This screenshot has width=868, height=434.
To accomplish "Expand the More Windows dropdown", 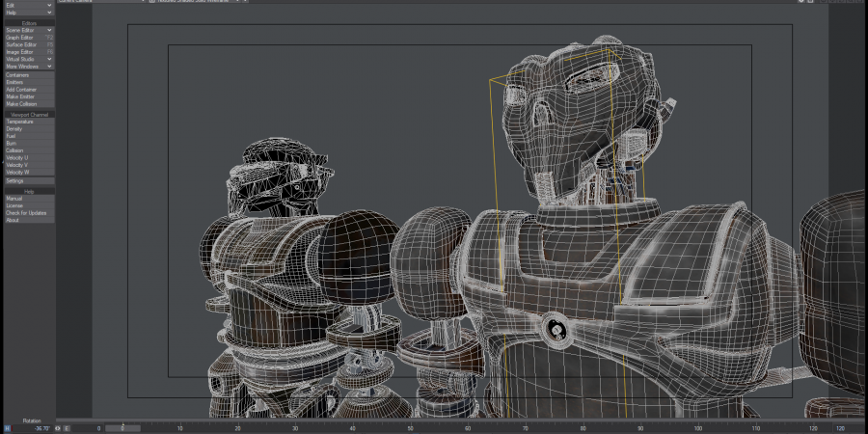I will point(29,67).
